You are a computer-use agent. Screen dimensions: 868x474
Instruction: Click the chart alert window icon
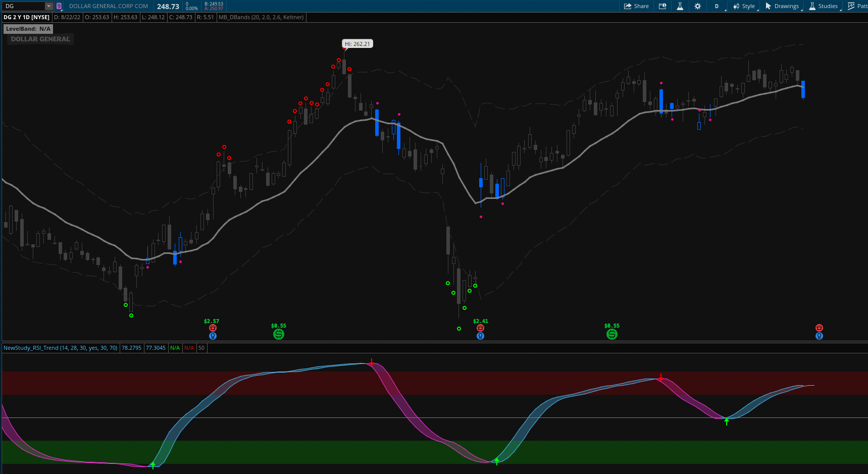662,6
